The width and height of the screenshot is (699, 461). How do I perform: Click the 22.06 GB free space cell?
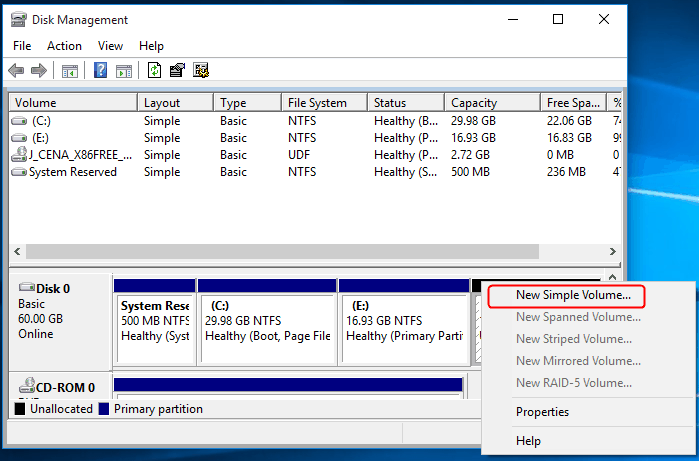(x=569, y=121)
